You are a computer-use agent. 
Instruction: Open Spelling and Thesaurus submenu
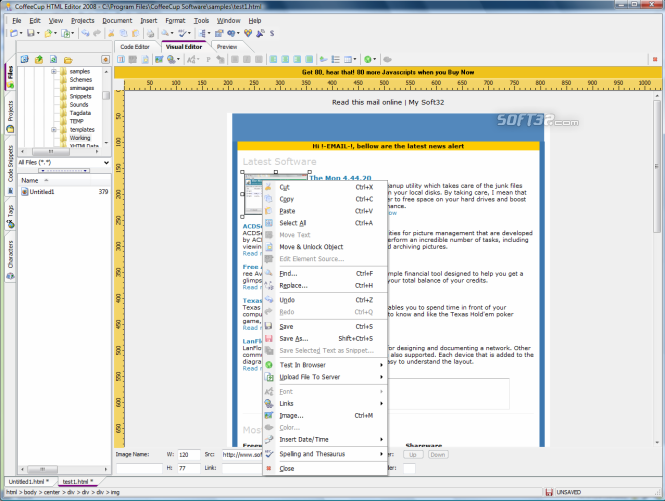click(325, 454)
